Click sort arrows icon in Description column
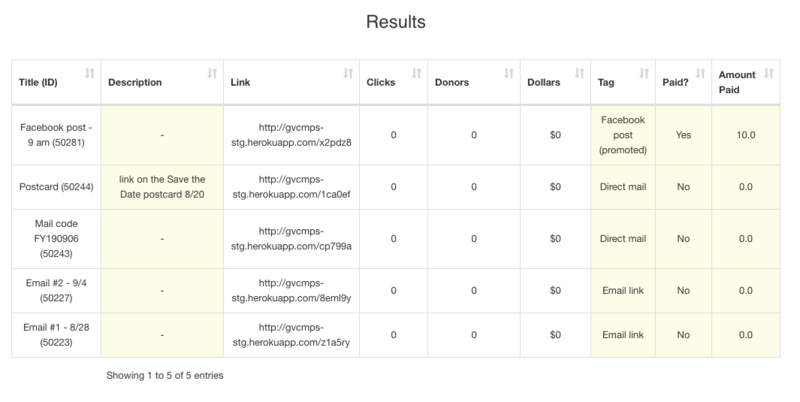The height and width of the screenshot is (402, 800). [211, 74]
